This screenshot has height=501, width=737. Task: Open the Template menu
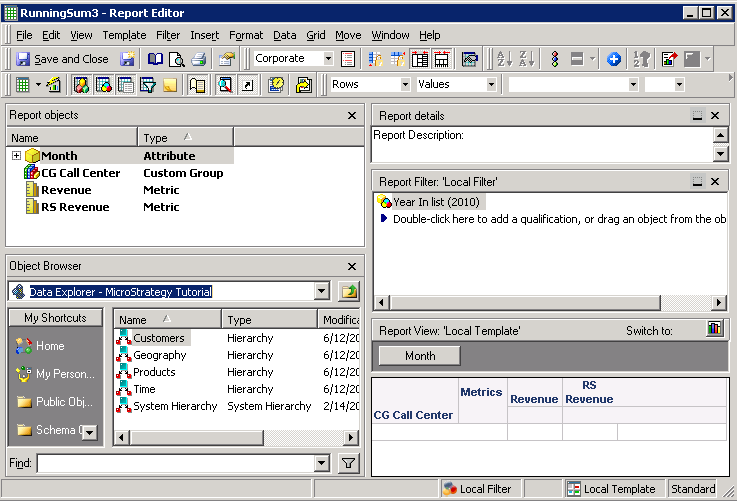(124, 35)
